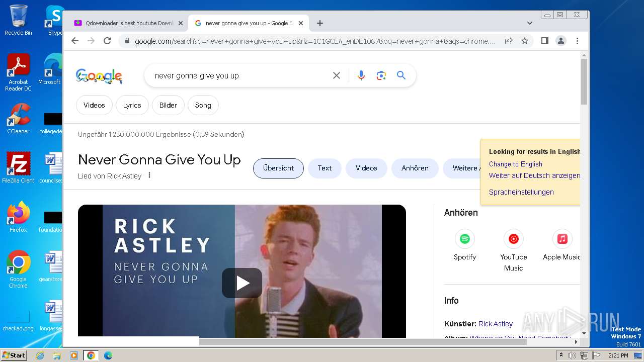Submit search with magnifier icon

pyautogui.click(x=401, y=75)
